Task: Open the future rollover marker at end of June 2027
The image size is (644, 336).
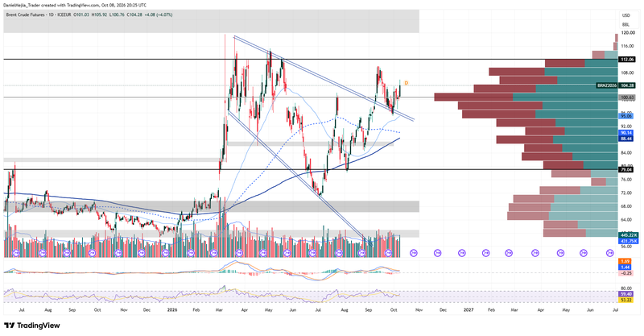Action: [611, 252]
